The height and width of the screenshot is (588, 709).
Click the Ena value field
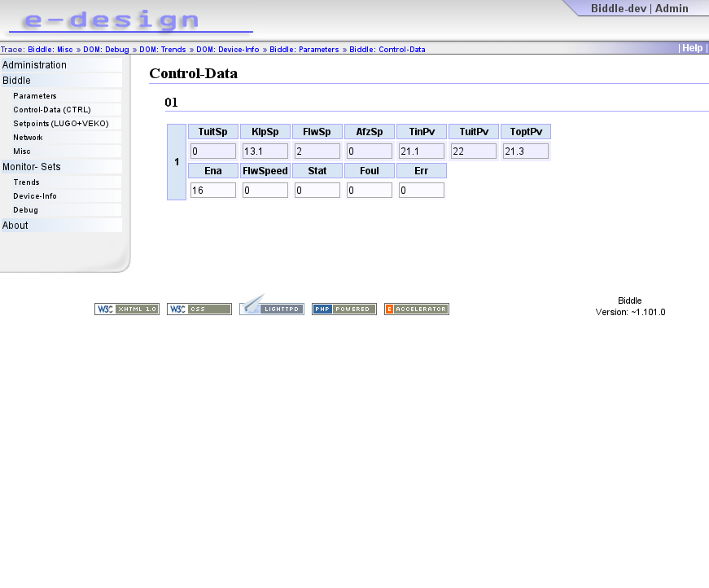[x=213, y=191]
